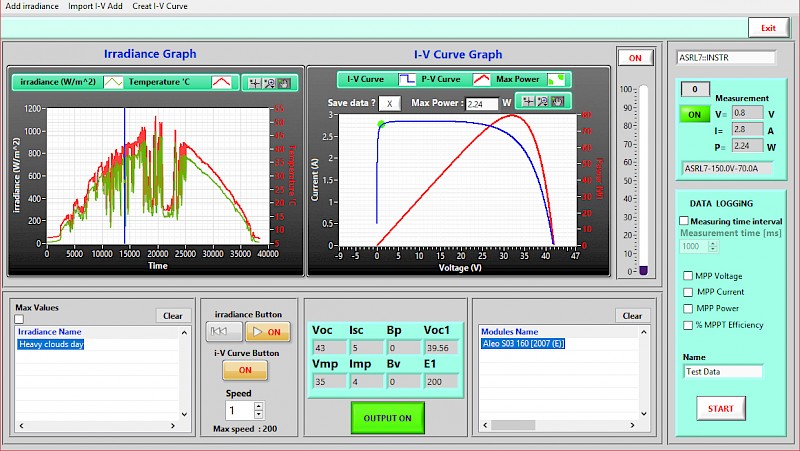Click the blue time cursor line on Irradiance Graph
Screen dimensions: 800x451
coord(124,176)
